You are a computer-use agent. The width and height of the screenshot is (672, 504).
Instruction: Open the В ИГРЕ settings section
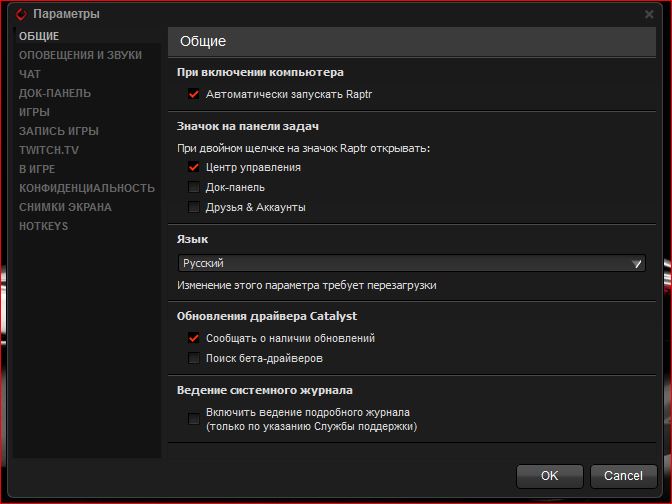(x=37, y=169)
